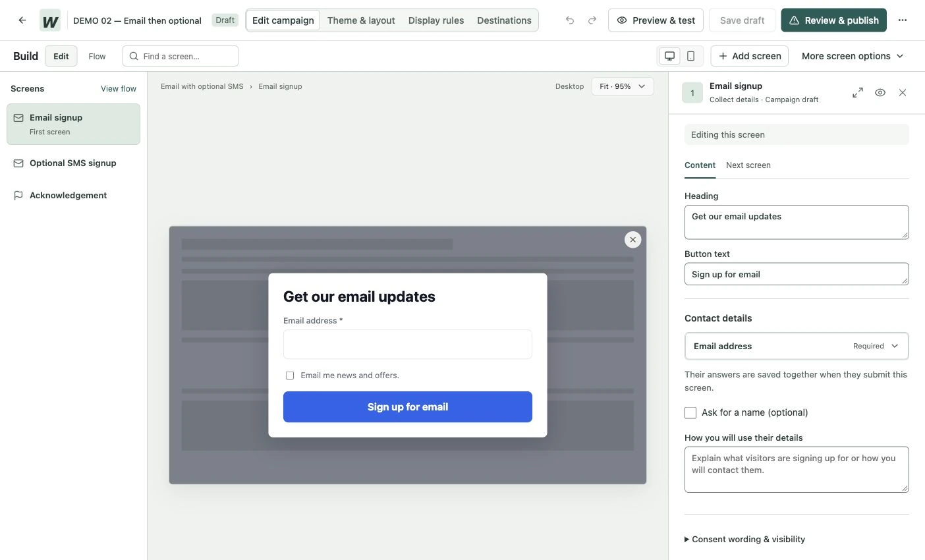This screenshot has height=560, width=925.
Task: Click Preview & test button
Action: pos(656,20)
